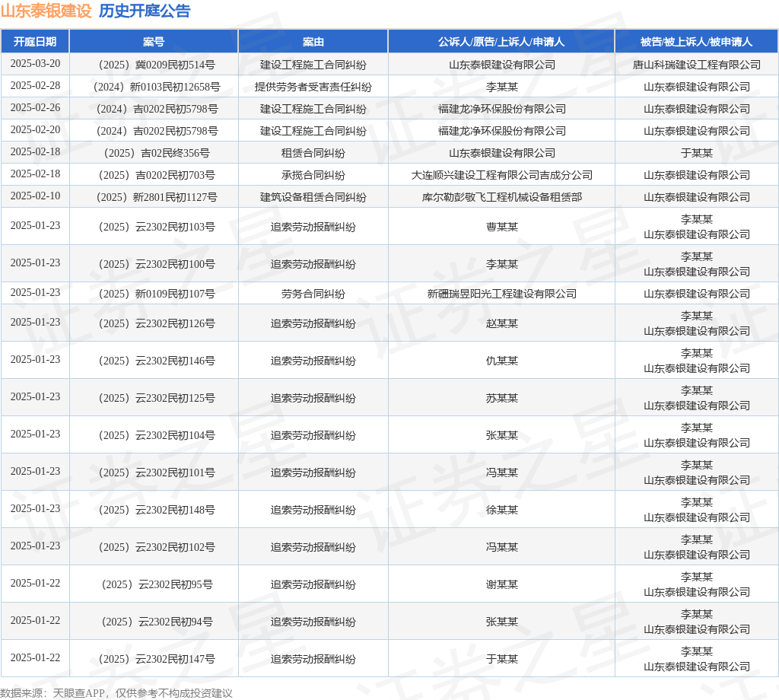Select case number (2025)云2302民初104号
Screen dimensions: 779x700
[157, 435]
